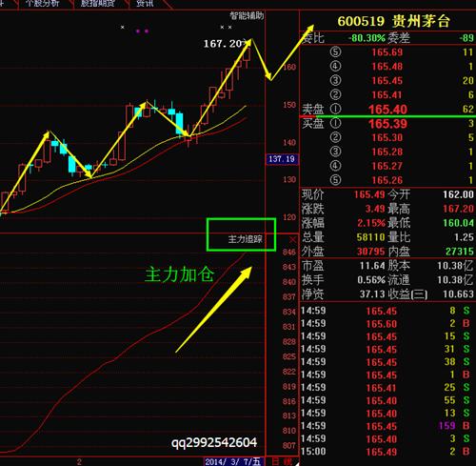Click the 2014/3/7 date indicator
Image resolution: width=476 pixels, height=466 pixels.
coord(232,461)
